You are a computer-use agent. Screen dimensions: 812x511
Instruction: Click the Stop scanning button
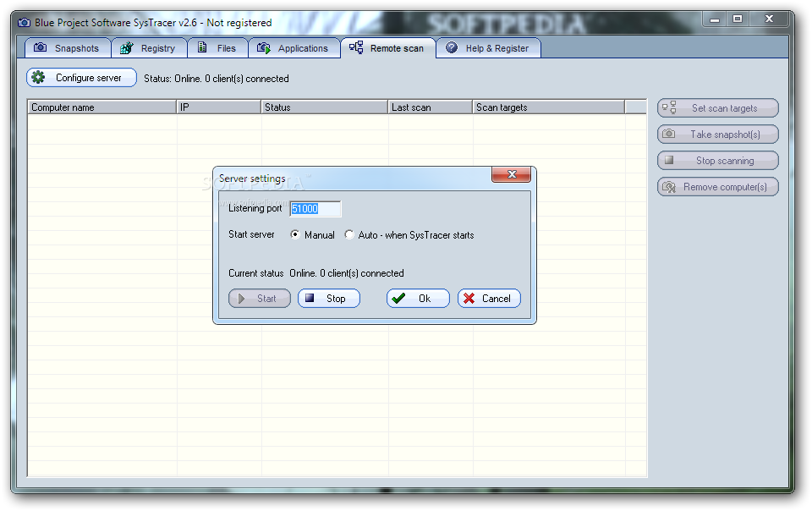[718, 161]
